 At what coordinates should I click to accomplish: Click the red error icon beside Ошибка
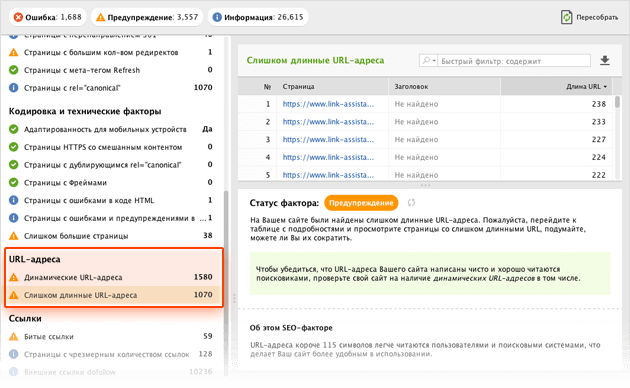(x=18, y=17)
